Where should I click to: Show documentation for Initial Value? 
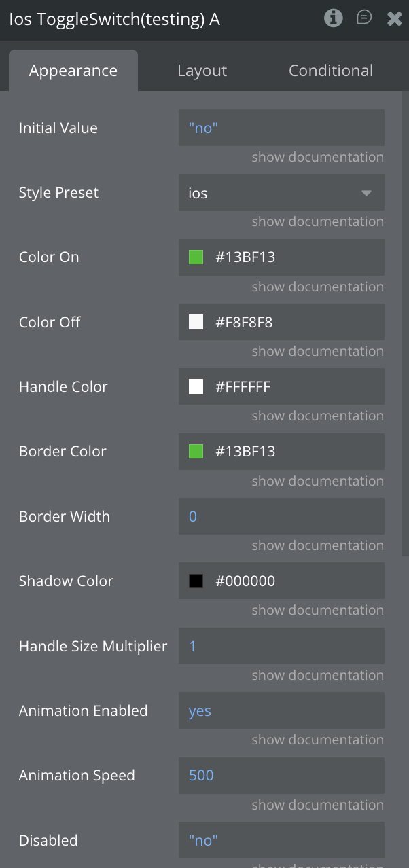[317, 158]
